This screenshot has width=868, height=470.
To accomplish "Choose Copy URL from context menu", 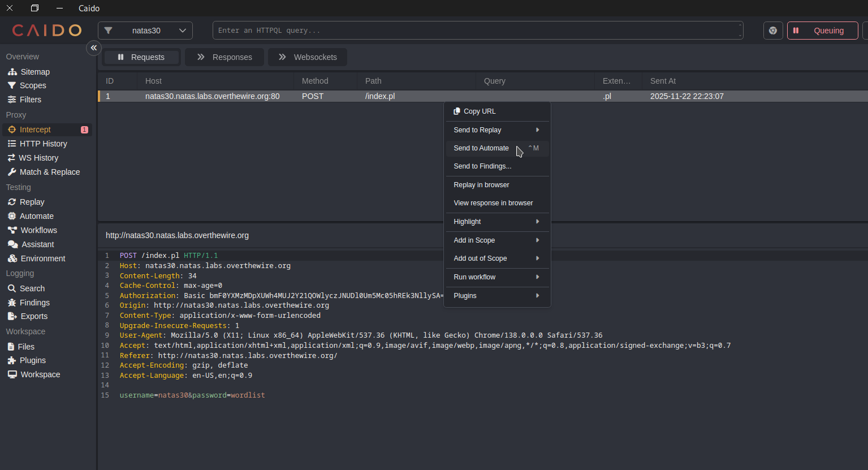I will (479, 111).
